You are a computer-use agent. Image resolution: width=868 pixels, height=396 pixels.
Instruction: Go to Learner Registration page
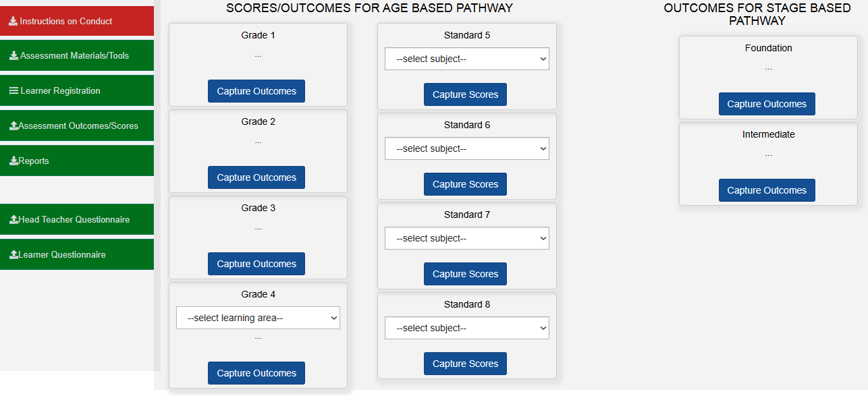pyautogui.click(x=60, y=91)
